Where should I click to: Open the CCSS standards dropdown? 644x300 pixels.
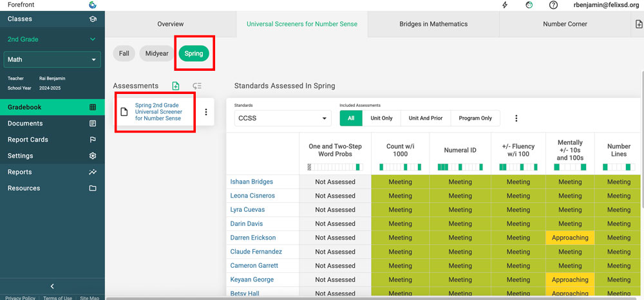283,118
